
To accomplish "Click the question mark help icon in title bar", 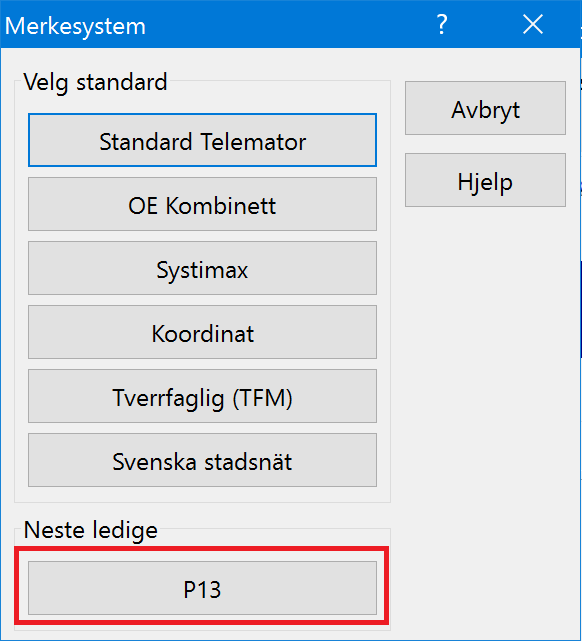I will (x=442, y=25).
